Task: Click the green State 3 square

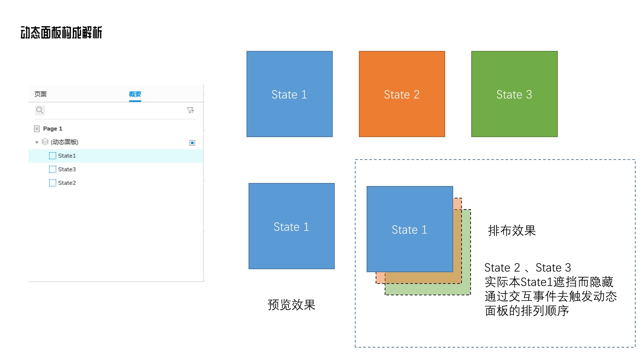Action: [514, 94]
